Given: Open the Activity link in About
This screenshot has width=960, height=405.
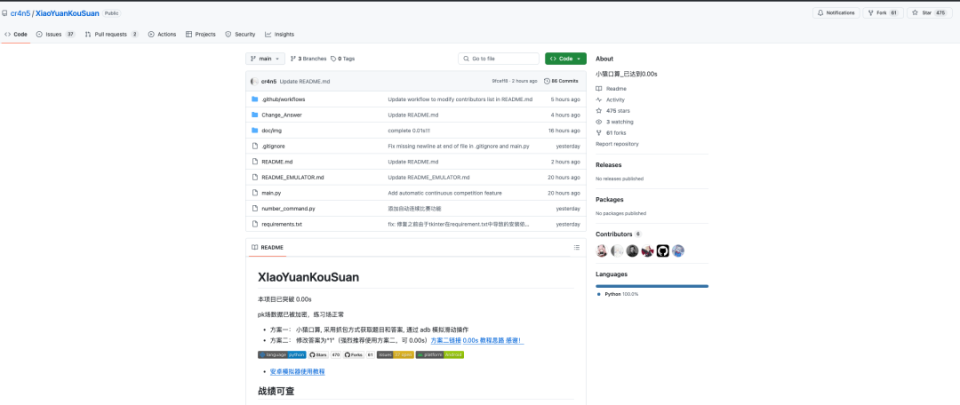Looking at the screenshot, I should [615, 100].
